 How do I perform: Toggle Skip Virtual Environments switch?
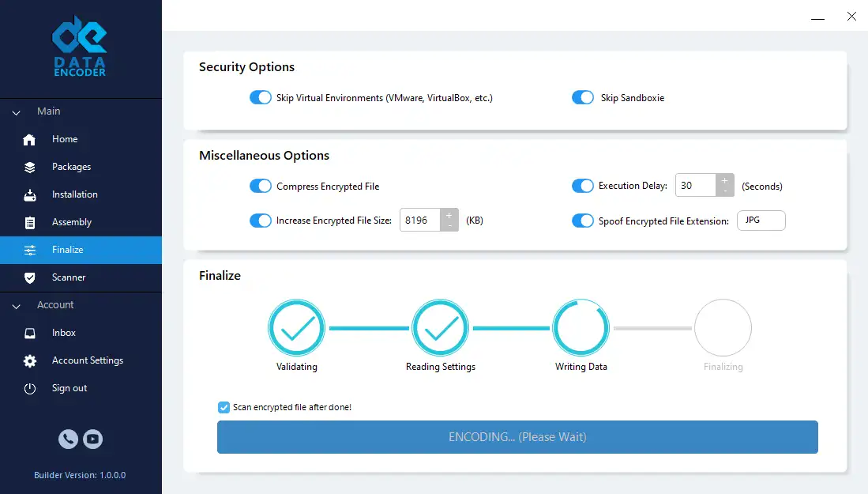260,97
